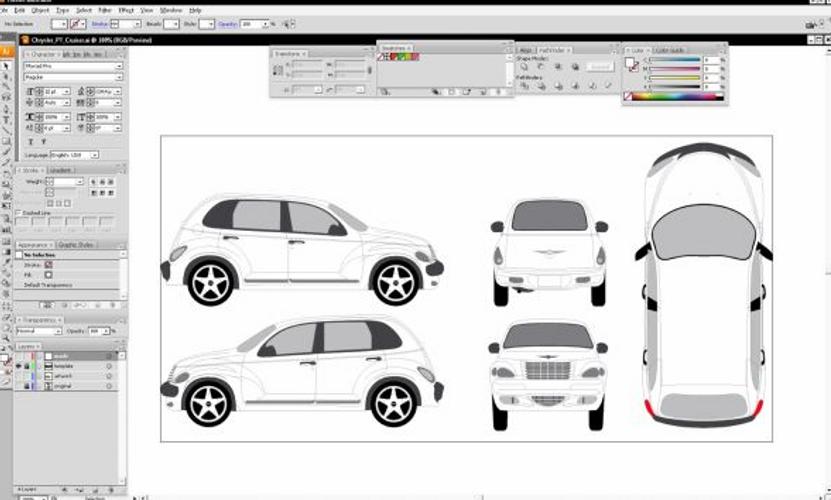
Task: Click the Divide pathfinder icon
Action: point(524,85)
